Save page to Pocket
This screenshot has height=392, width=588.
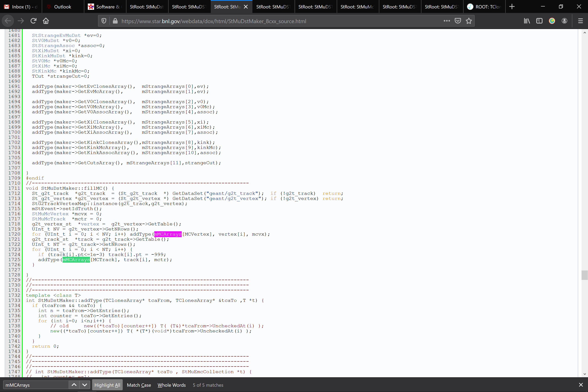pos(458,21)
